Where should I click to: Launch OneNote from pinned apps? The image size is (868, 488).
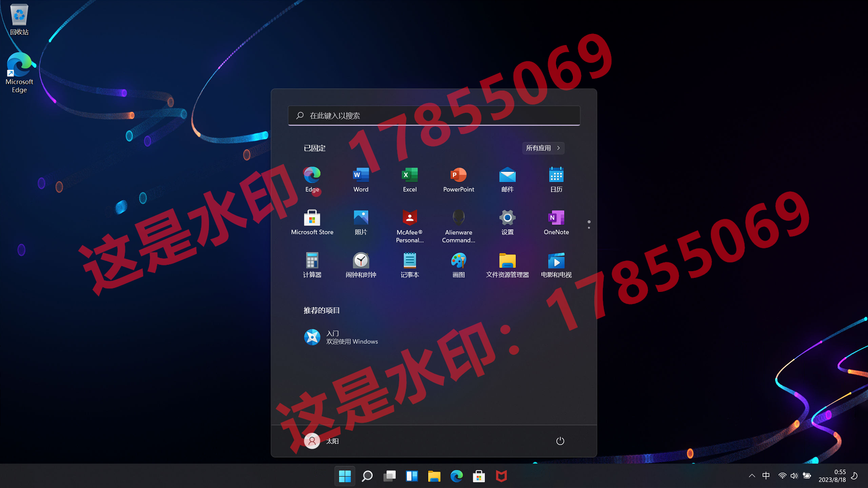[556, 223]
